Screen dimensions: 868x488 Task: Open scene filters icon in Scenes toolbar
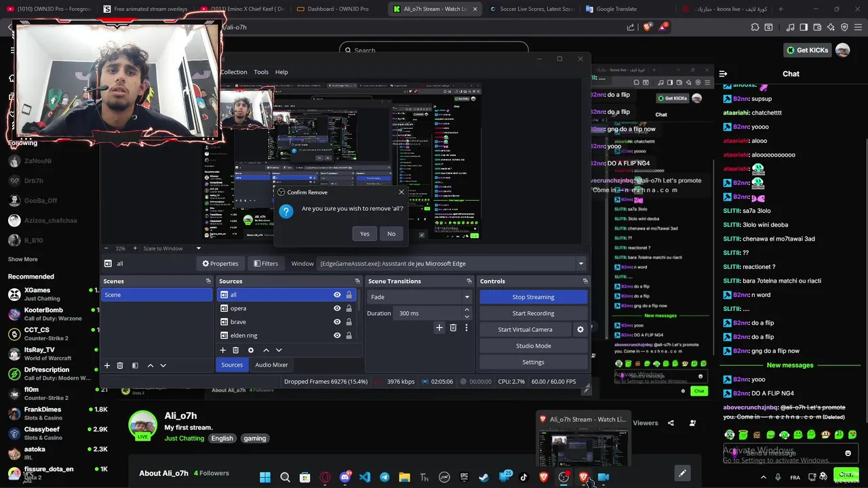135,365
